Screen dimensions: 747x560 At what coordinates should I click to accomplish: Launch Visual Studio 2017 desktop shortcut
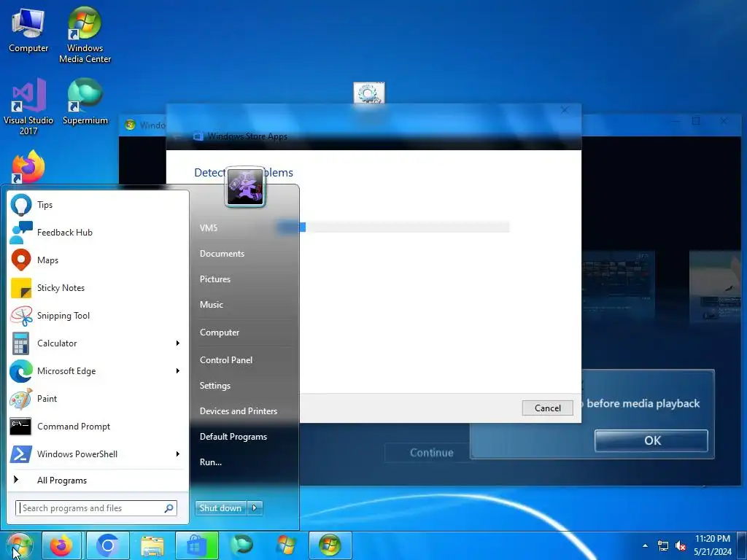click(28, 106)
